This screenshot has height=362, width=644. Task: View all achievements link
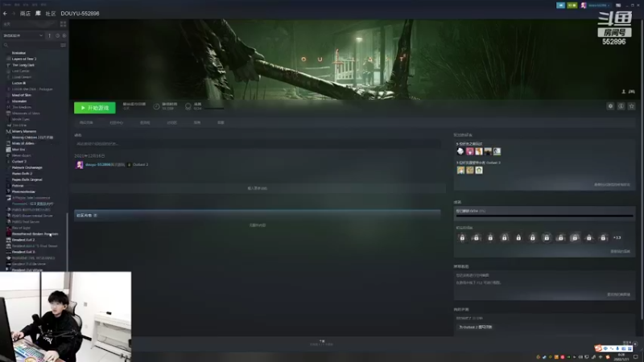coord(620,252)
